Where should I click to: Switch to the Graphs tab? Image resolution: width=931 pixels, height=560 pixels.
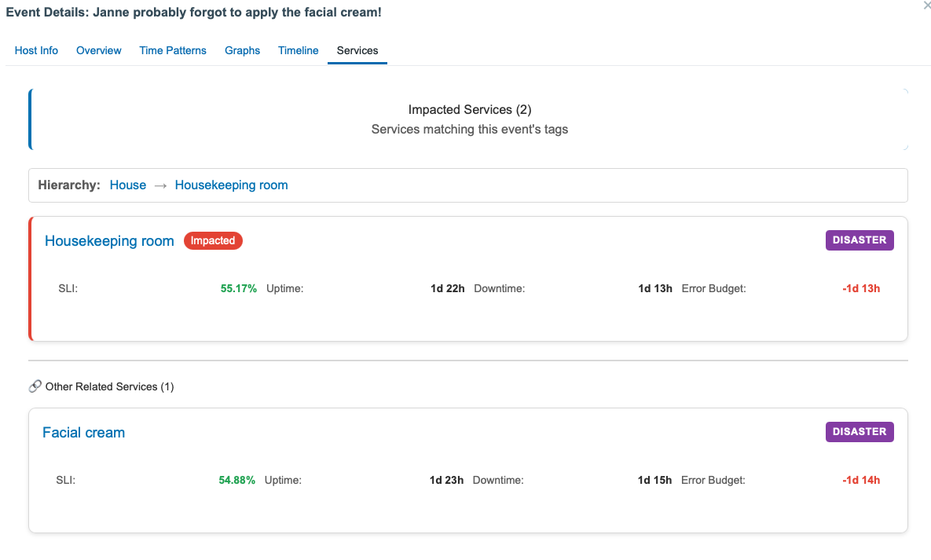click(242, 50)
